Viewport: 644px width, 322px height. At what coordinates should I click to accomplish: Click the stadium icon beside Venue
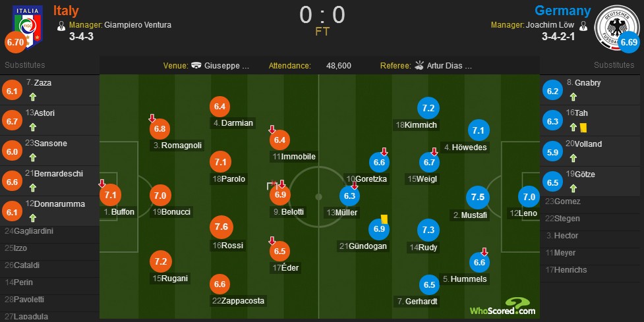196,65
